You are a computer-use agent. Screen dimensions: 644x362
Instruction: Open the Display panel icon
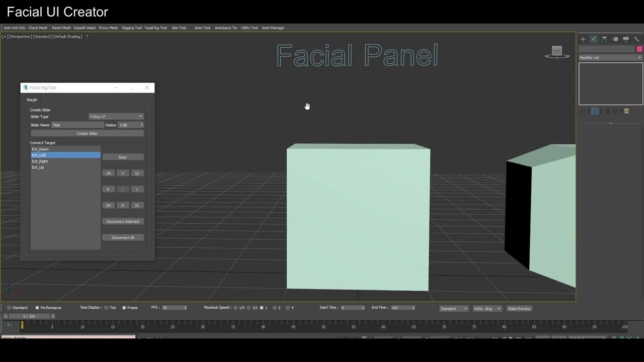[x=625, y=39]
